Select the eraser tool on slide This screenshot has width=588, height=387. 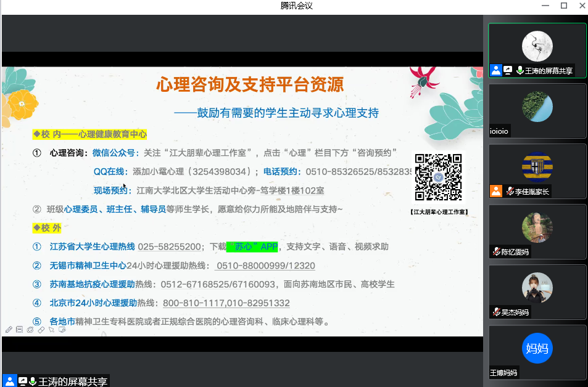click(x=41, y=330)
